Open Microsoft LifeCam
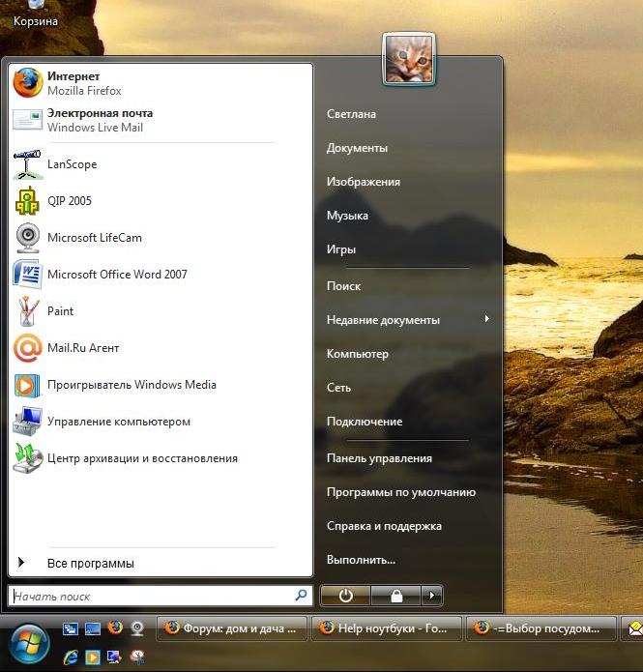 click(161, 238)
